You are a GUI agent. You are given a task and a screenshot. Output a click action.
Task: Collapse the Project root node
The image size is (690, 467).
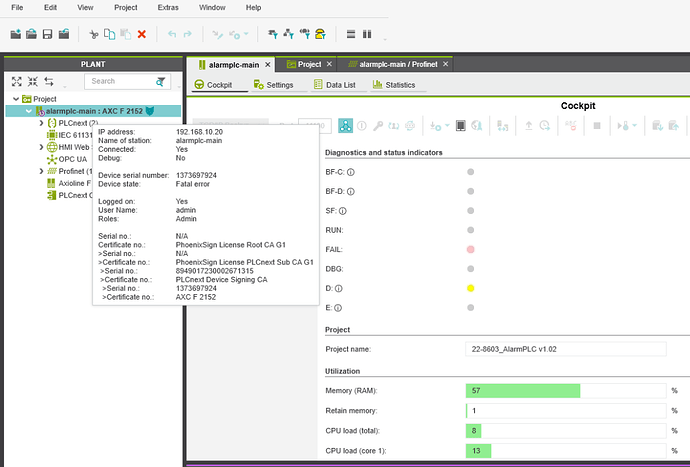pyautogui.click(x=16, y=99)
